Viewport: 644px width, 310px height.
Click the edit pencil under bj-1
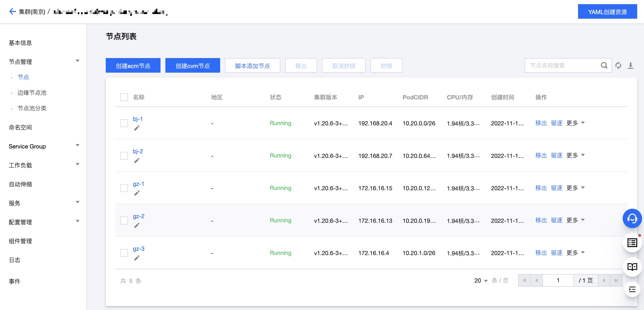click(x=137, y=128)
